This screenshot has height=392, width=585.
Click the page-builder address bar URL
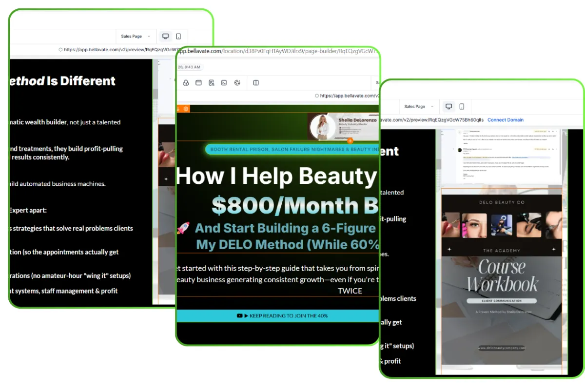tap(278, 51)
